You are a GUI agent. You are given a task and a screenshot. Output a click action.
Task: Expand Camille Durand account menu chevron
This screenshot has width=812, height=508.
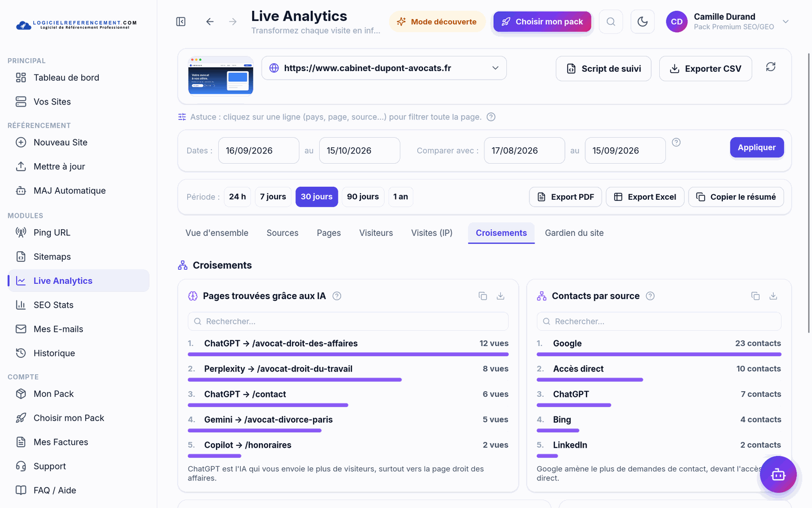pyautogui.click(x=785, y=21)
